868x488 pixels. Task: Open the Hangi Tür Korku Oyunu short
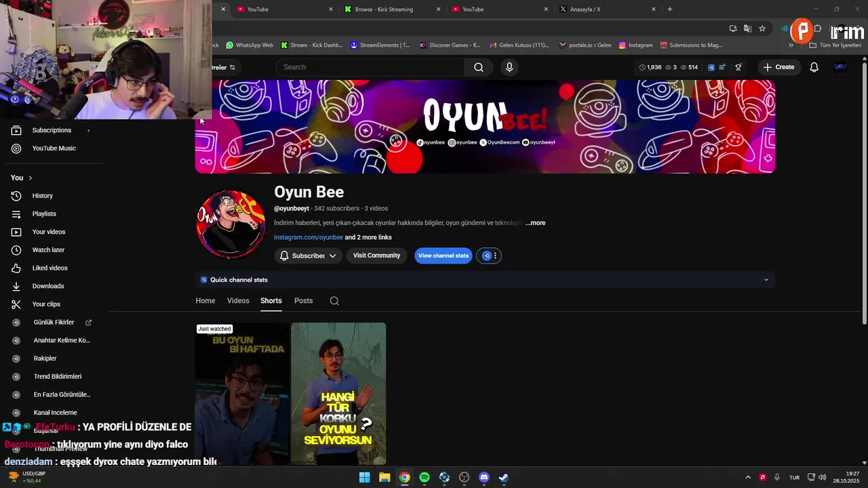coord(338,394)
